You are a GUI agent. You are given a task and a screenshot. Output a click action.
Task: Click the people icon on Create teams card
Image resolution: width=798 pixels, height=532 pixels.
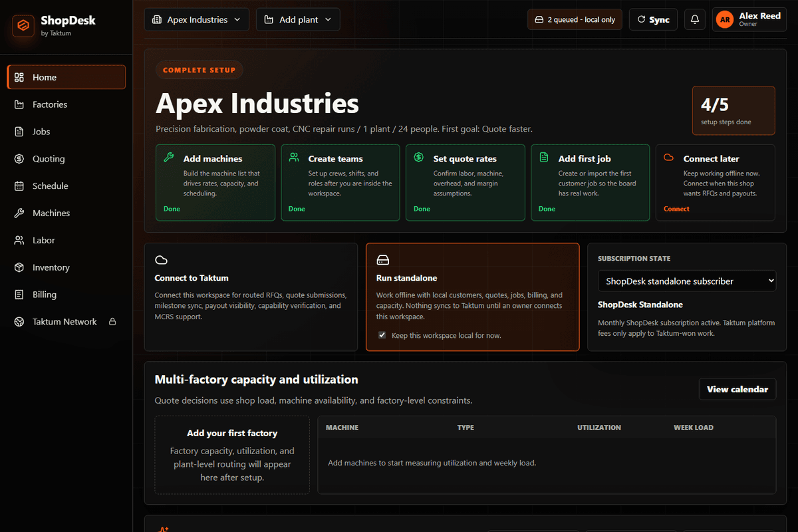[294, 158]
